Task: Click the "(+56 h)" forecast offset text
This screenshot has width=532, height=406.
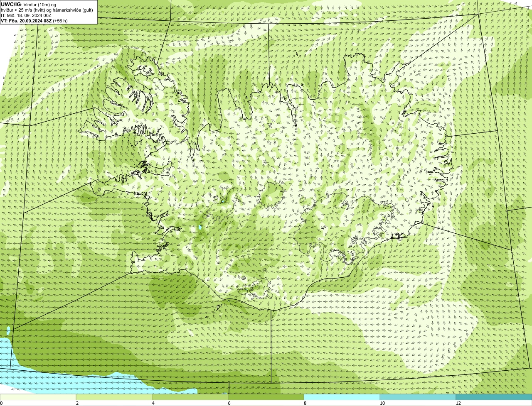Action: click(61, 21)
